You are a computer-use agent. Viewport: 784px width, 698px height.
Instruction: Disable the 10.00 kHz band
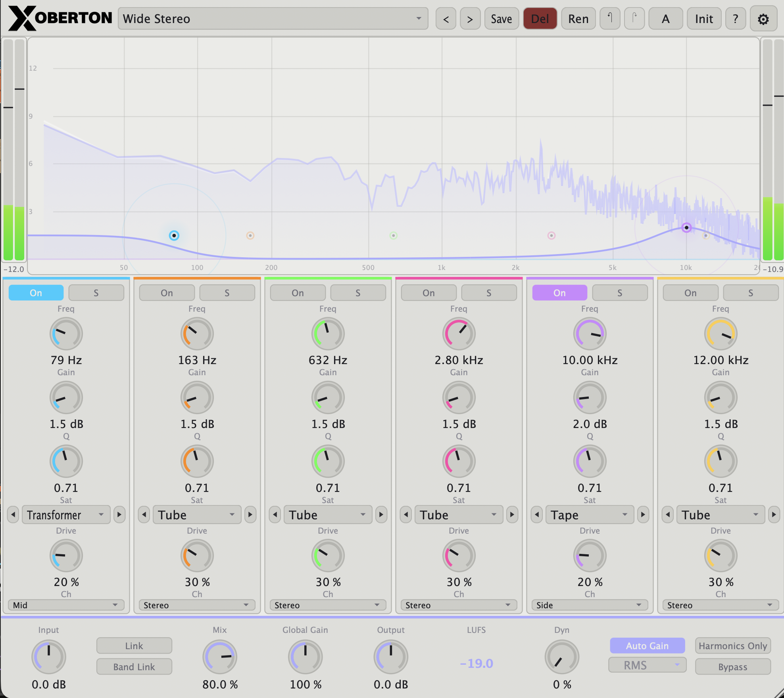click(x=559, y=293)
